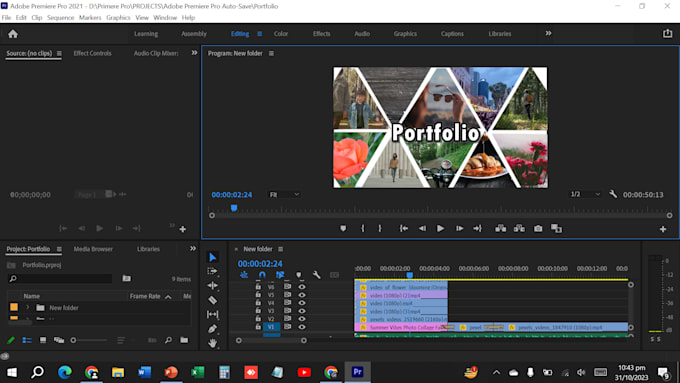Click Program monitor playhead marker
Screen dimensions: 680x383
(234, 208)
